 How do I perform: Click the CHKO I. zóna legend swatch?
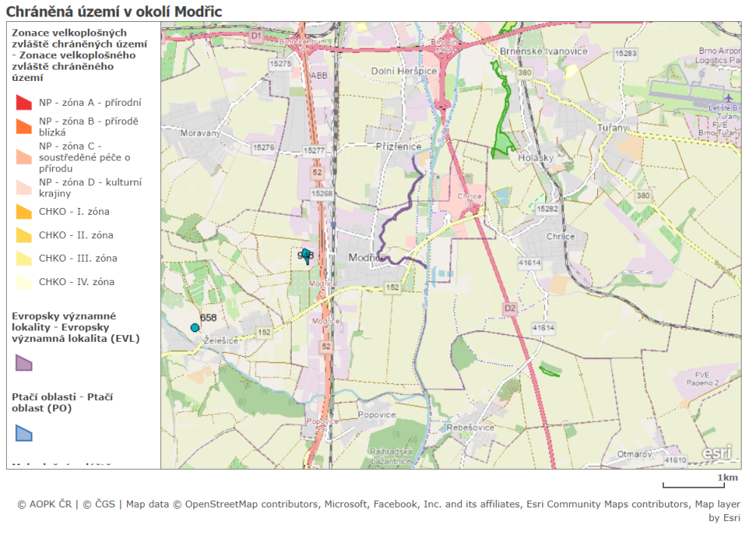click(x=24, y=213)
